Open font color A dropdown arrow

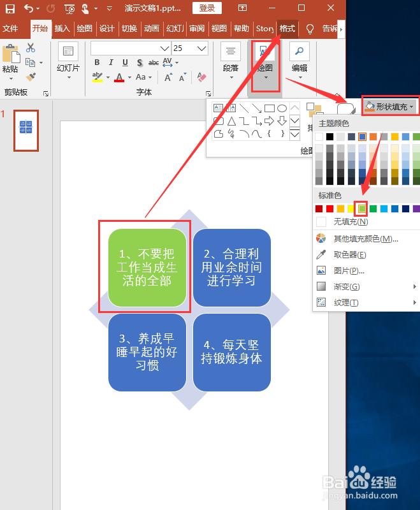coord(129,77)
